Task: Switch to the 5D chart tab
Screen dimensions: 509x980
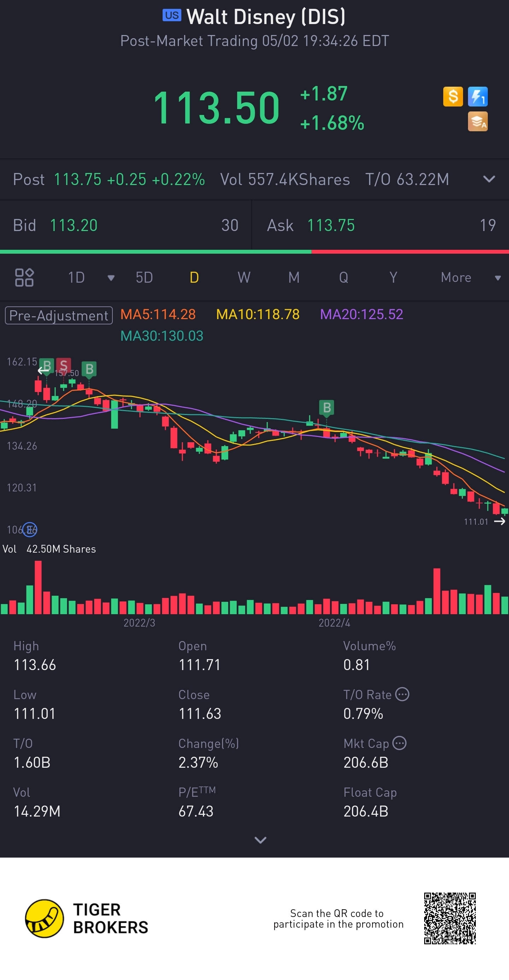Action: [144, 278]
